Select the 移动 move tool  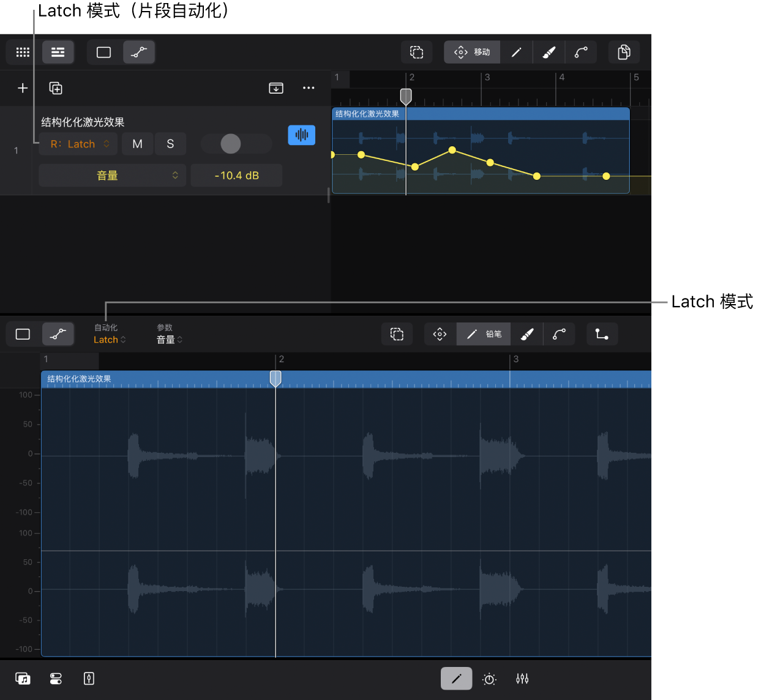point(472,53)
